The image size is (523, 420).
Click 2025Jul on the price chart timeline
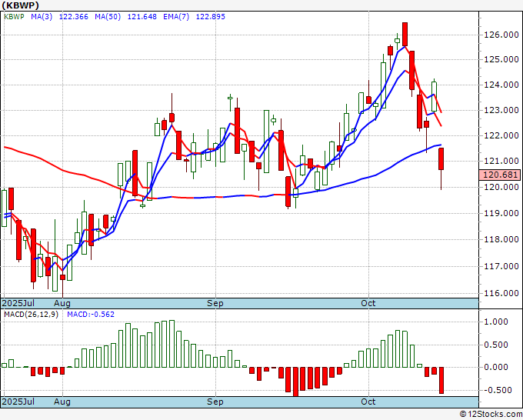pos(18,303)
